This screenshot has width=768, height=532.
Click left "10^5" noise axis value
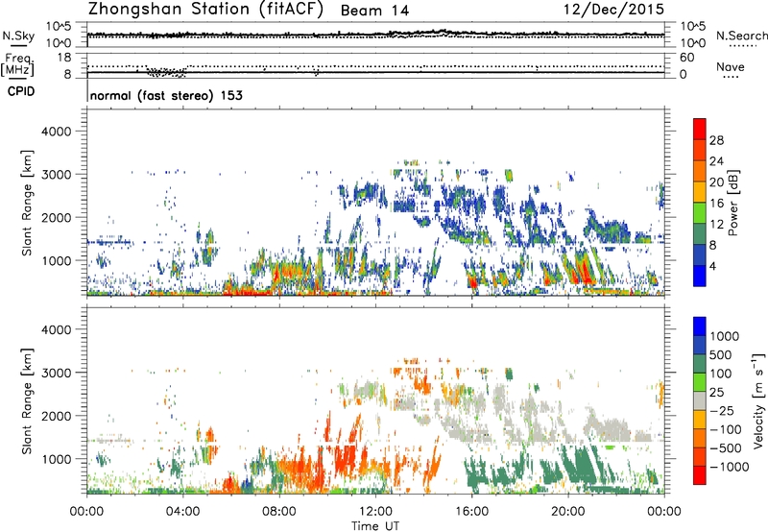[59, 27]
